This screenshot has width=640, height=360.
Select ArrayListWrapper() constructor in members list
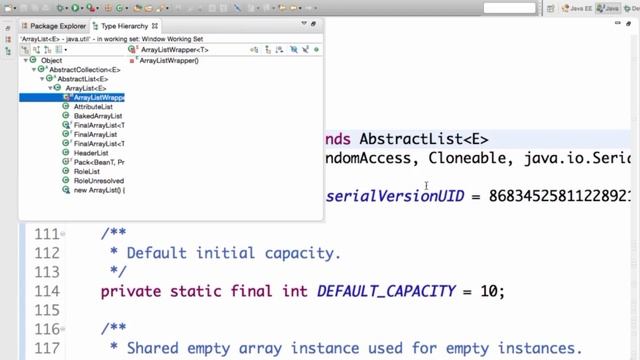tap(169, 61)
